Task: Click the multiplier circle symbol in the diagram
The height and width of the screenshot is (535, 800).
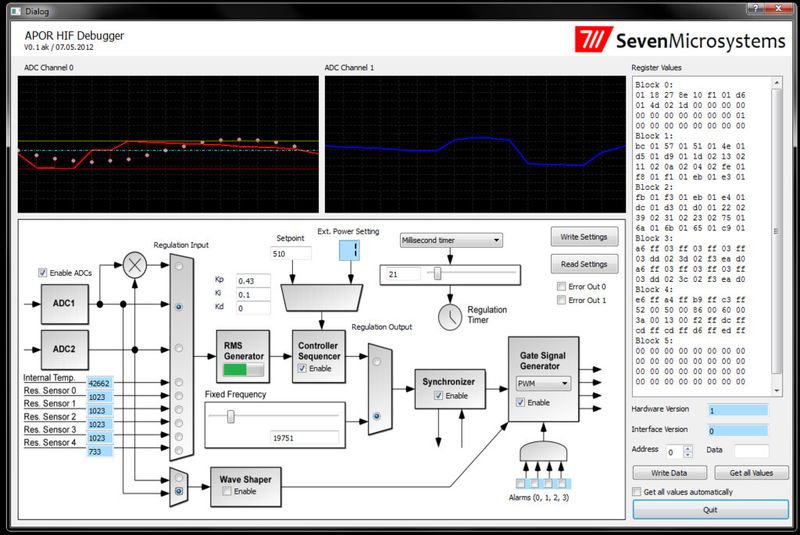Action: click(x=135, y=265)
